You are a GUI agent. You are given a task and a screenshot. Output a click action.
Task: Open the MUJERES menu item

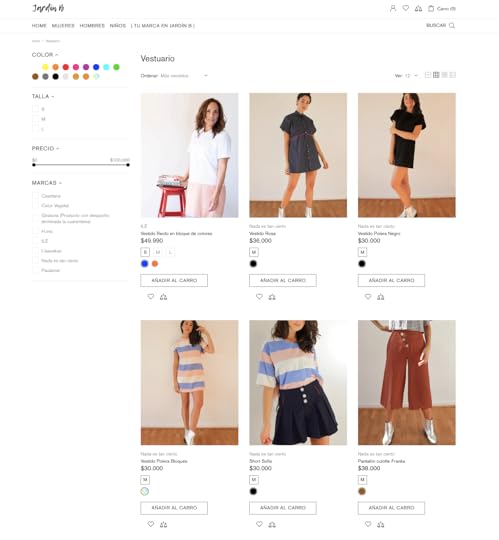[63, 26]
